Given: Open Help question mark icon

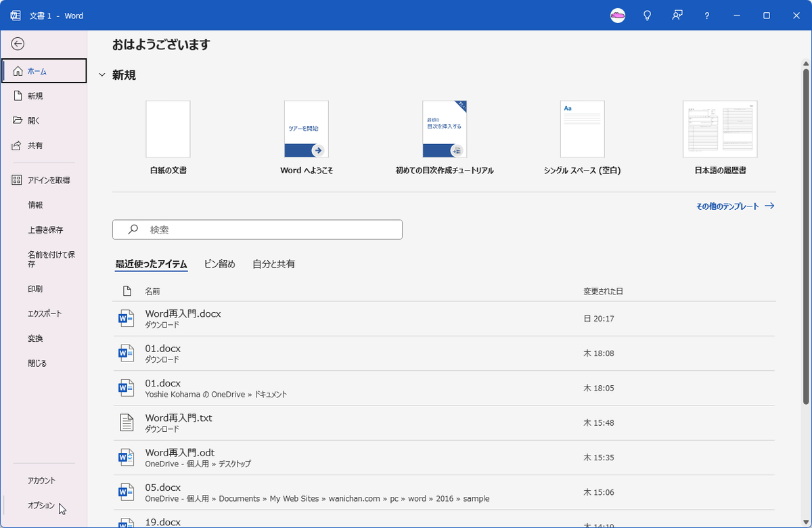Looking at the screenshot, I should 706,16.
